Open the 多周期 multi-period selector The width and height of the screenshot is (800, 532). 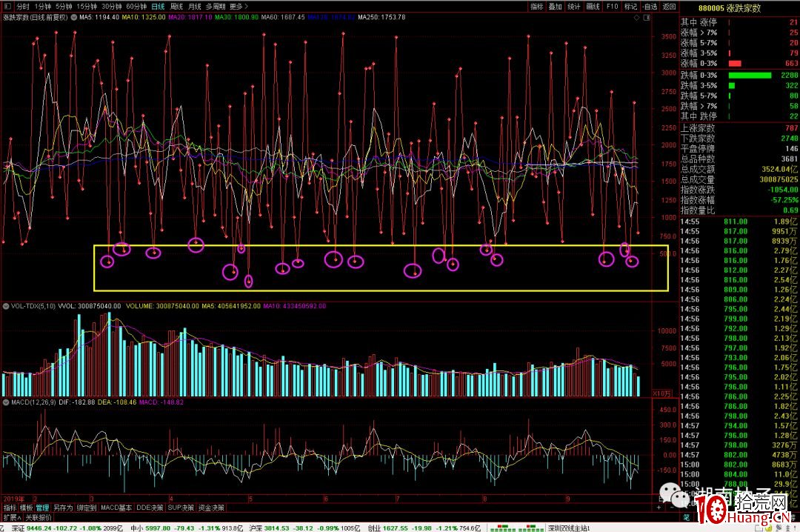(x=215, y=6)
